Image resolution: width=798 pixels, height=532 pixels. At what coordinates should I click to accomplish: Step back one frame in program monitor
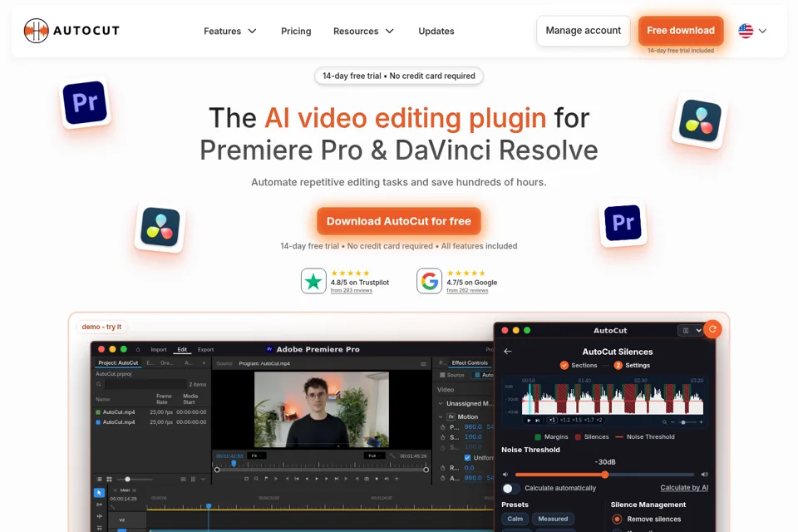tap(307, 479)
